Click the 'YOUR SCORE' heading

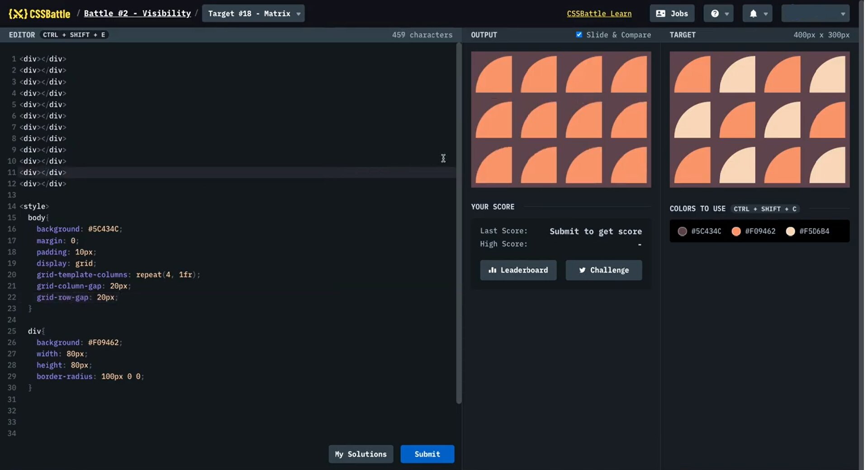pos(493,207)
